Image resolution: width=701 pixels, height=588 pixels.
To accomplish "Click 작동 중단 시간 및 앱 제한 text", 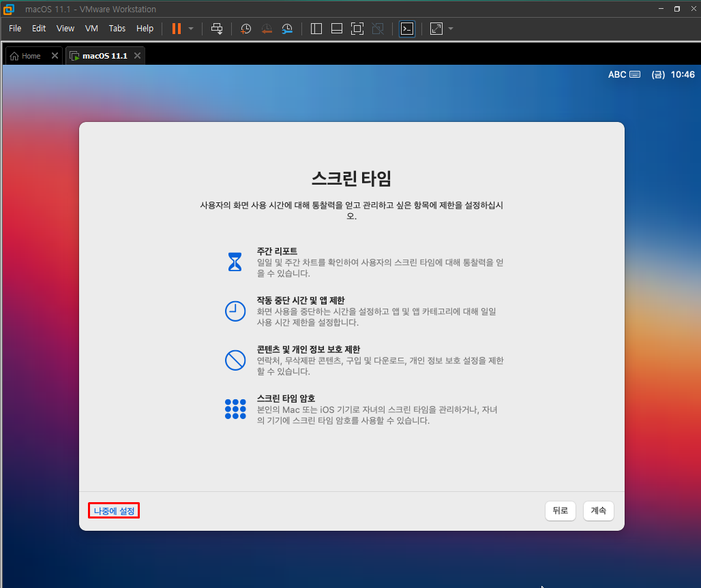I will click(301, 300).
